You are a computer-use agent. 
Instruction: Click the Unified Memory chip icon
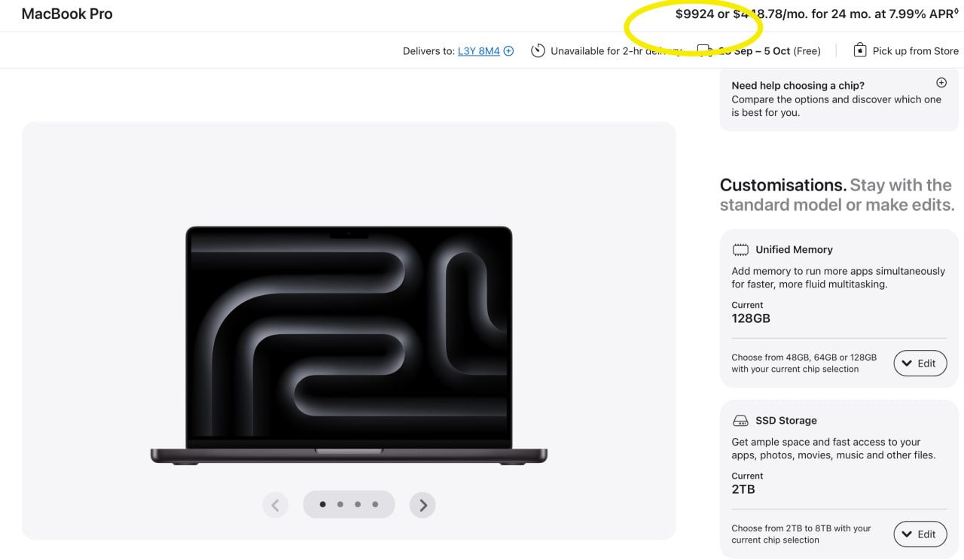pyautogui.click(x=740, y=250)
